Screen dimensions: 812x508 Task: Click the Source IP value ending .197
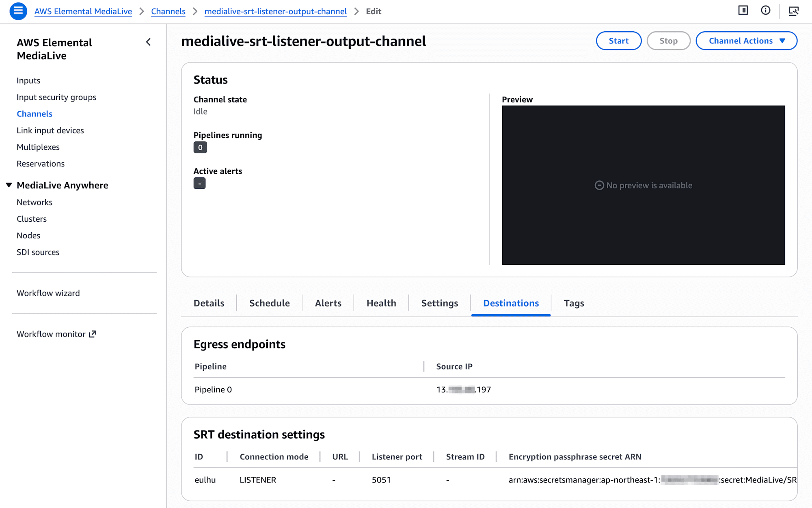pos(464,389)
